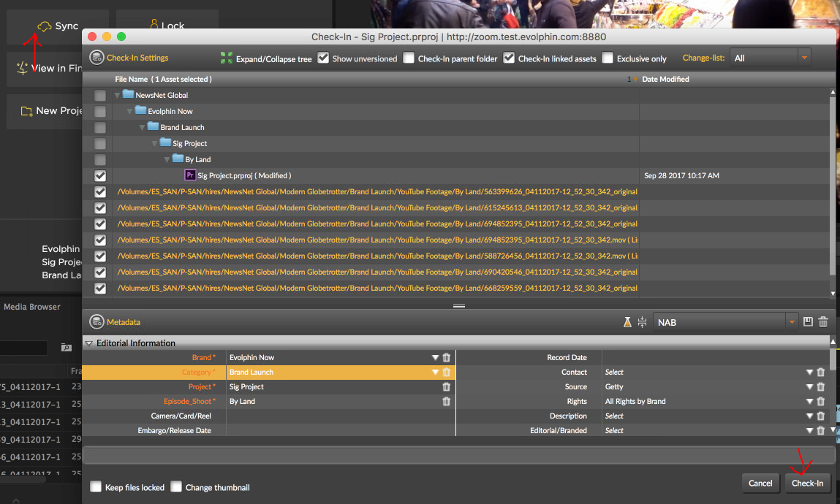Open the Change-list All dropdown
The image size is (840, 504).
770,58
